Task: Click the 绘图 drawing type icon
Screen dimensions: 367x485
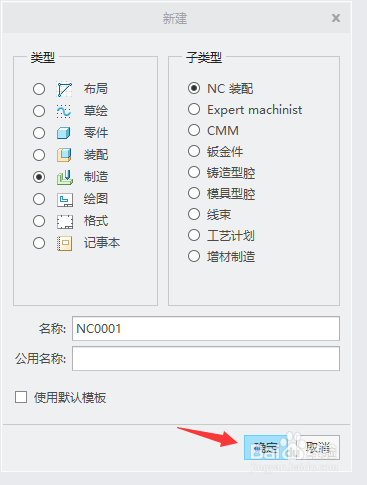Action: click(x=65, y=199)
